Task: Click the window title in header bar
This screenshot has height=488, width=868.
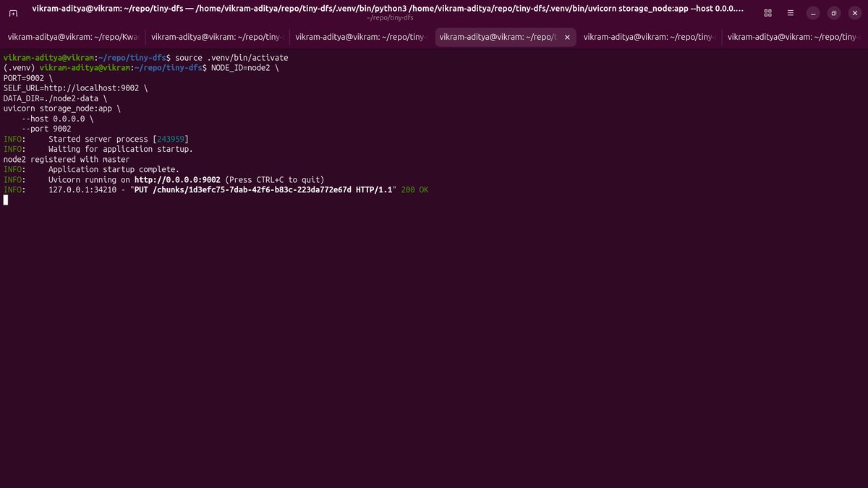Action: [387, 9]
